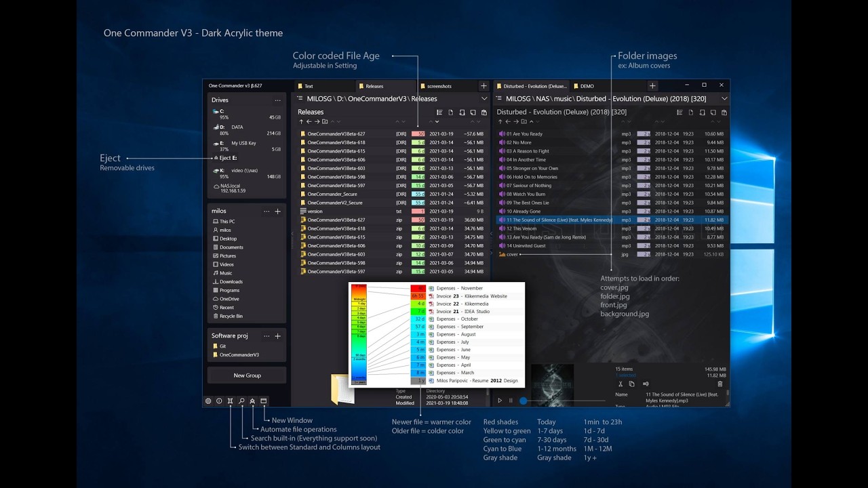Open milos group three-dot menu

[267, 211]
